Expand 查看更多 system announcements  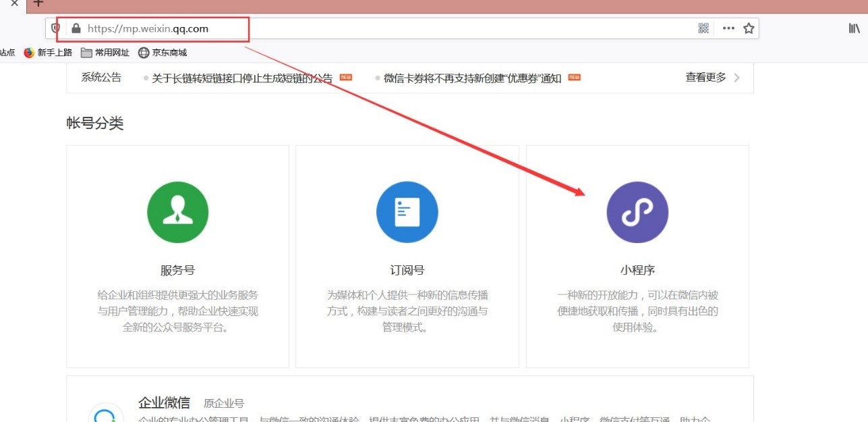712,78
